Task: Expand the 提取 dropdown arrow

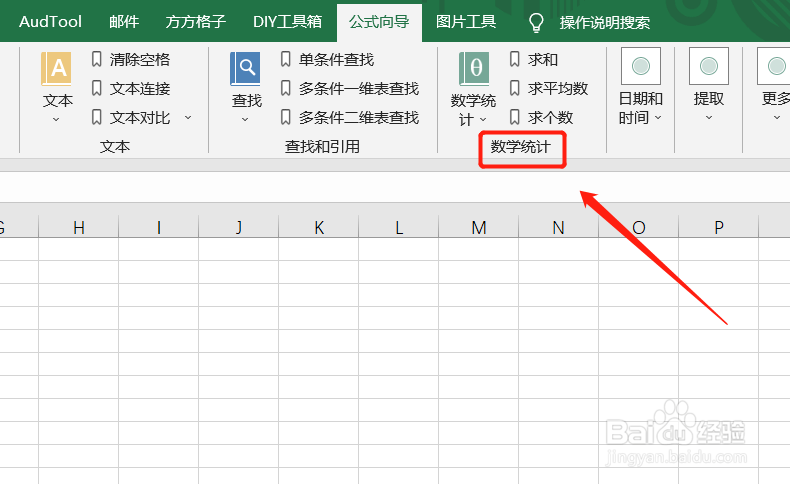Action: click(709, 117)
